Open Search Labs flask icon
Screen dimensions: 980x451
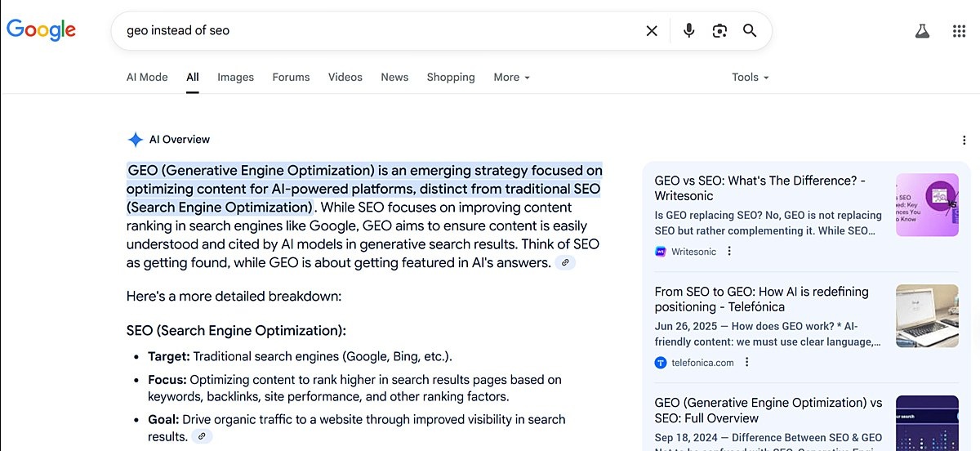coord(922,31)
